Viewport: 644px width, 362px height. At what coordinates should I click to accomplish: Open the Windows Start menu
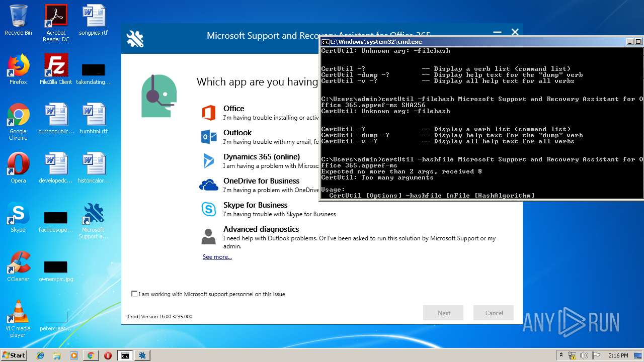(14, 355)
